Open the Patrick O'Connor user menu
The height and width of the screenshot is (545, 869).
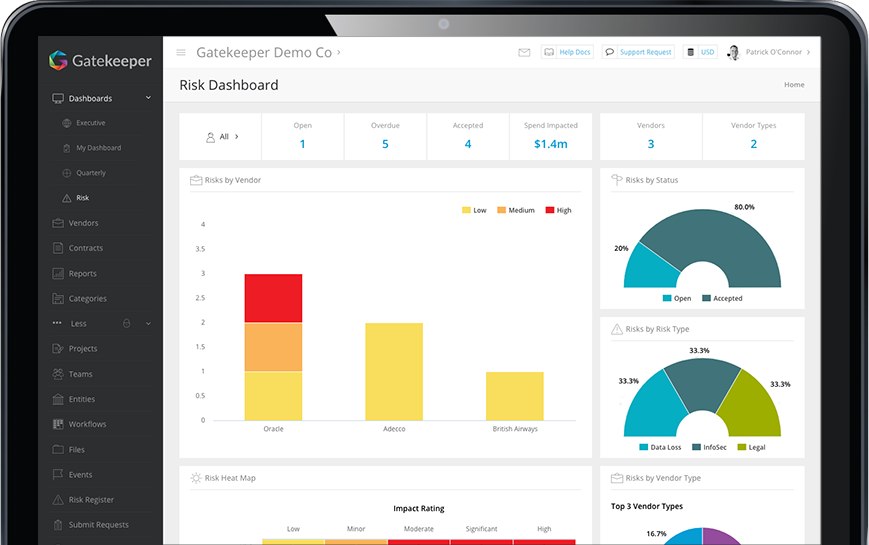[x=768, y=53]
